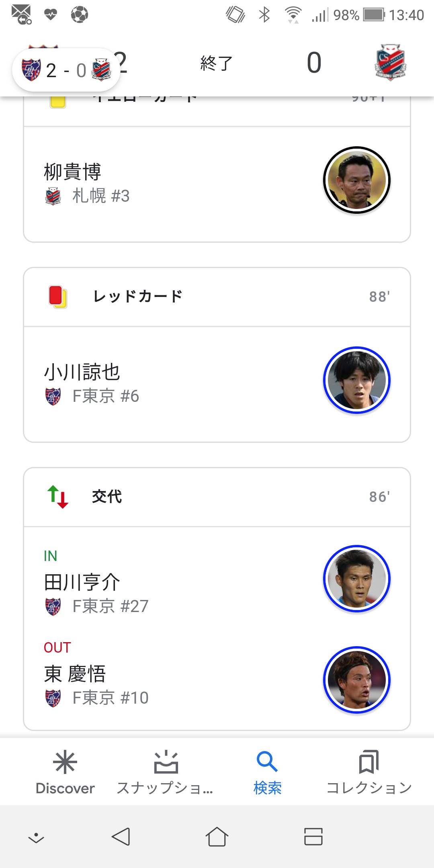This screenshot has width=434, height=868.
Task: Open the Discover tab
Action: pos(65,772)
